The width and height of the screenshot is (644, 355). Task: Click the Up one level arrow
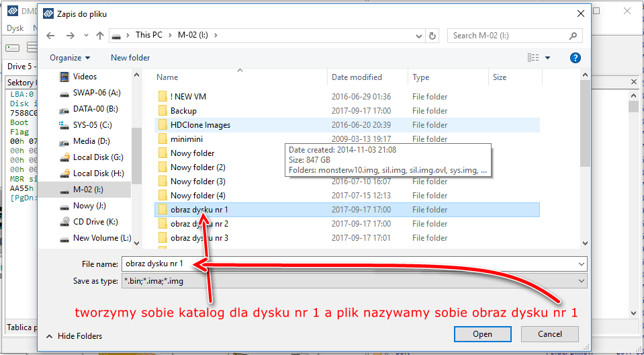(x=100, y=35)
